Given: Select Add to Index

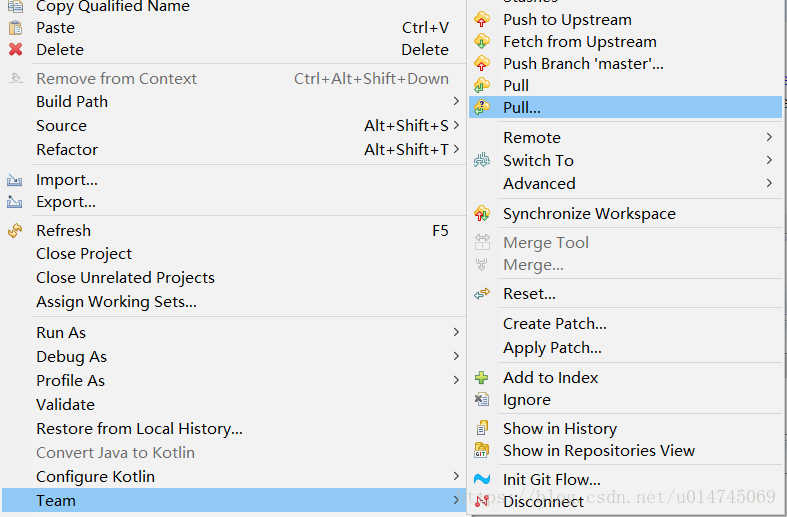Looking at the screenshot, I should click(625, 377).
